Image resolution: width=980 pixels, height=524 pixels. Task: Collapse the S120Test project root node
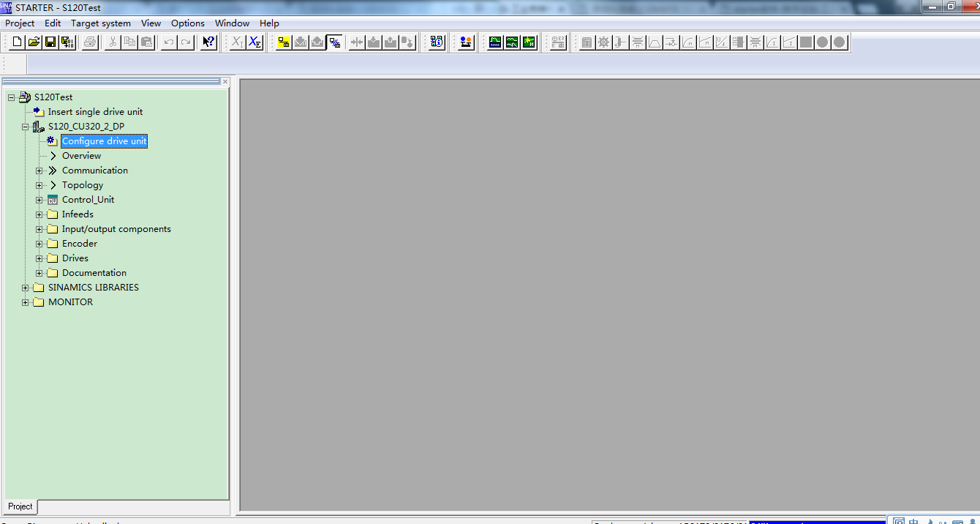coord(11,97)
